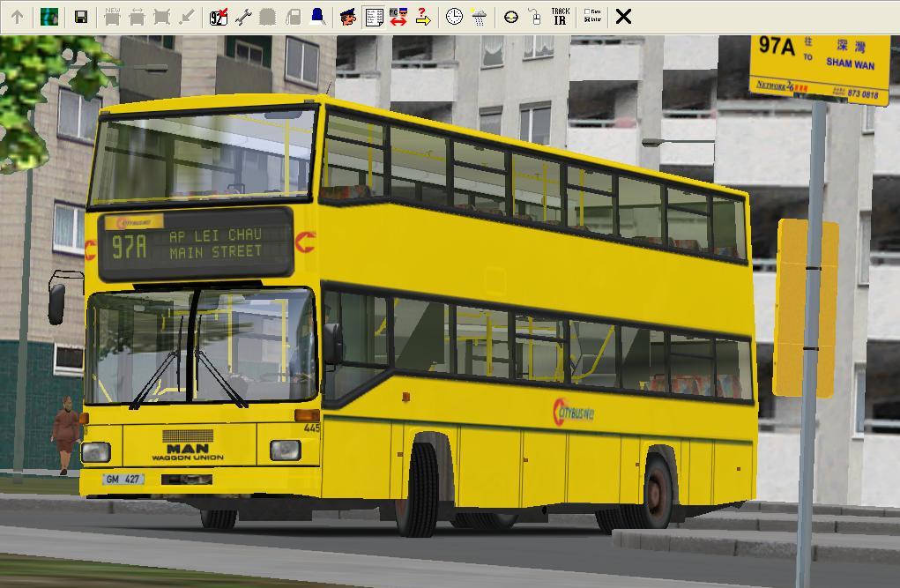Open the map view icon
The height and width of the screenshot is (588, 900).
49,17
